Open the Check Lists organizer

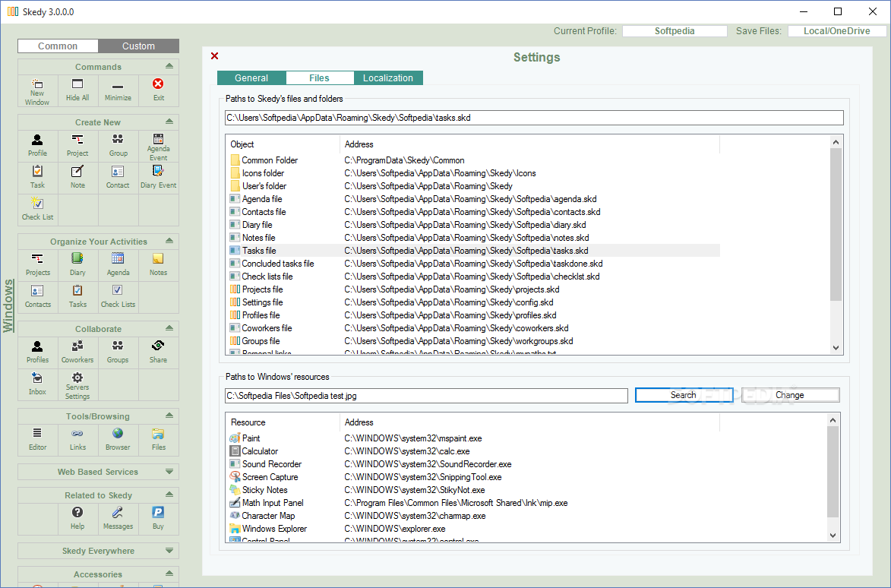click(118, 296)
